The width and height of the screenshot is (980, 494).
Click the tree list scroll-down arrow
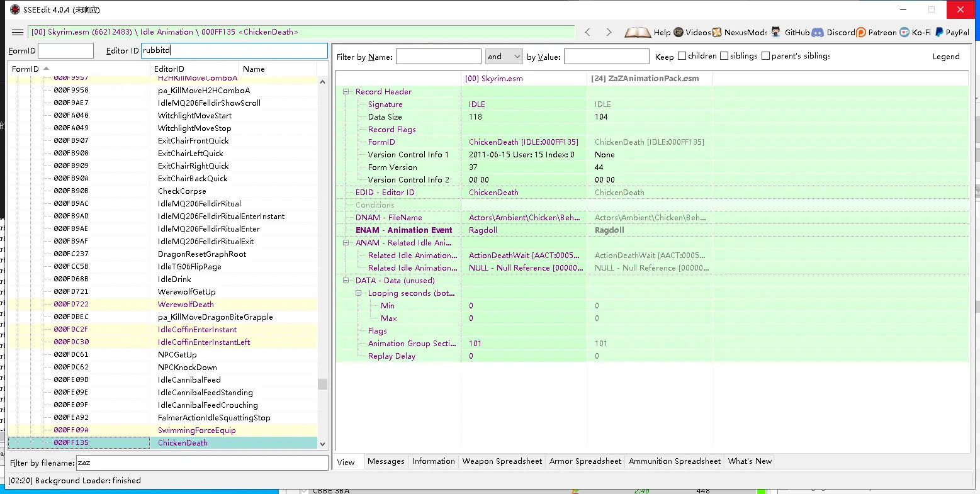[322, 444]
